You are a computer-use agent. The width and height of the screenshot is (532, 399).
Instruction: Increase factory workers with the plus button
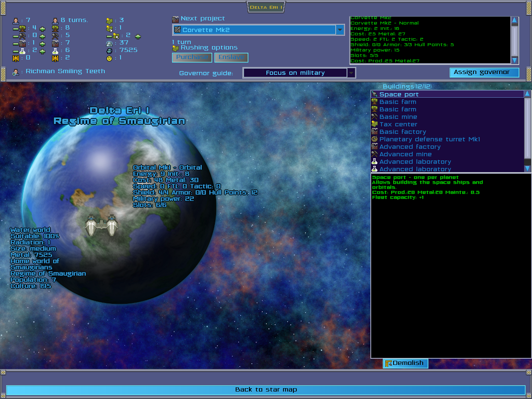point(42,44)
